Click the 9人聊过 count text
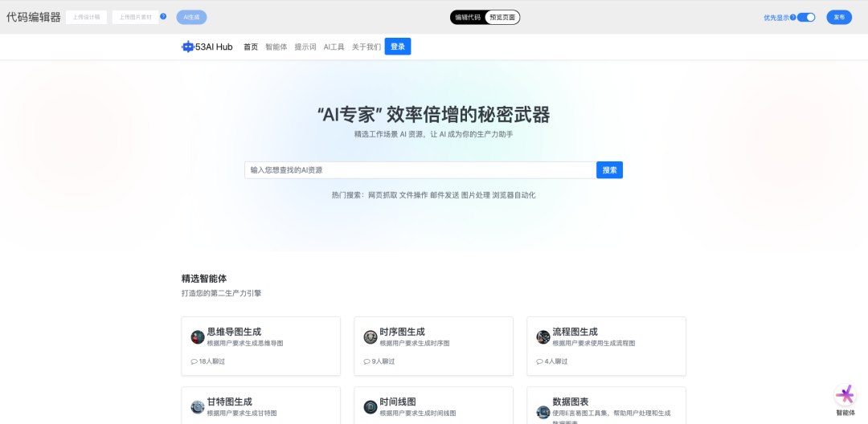The image size is (868, 424). [x=383, y=361]
